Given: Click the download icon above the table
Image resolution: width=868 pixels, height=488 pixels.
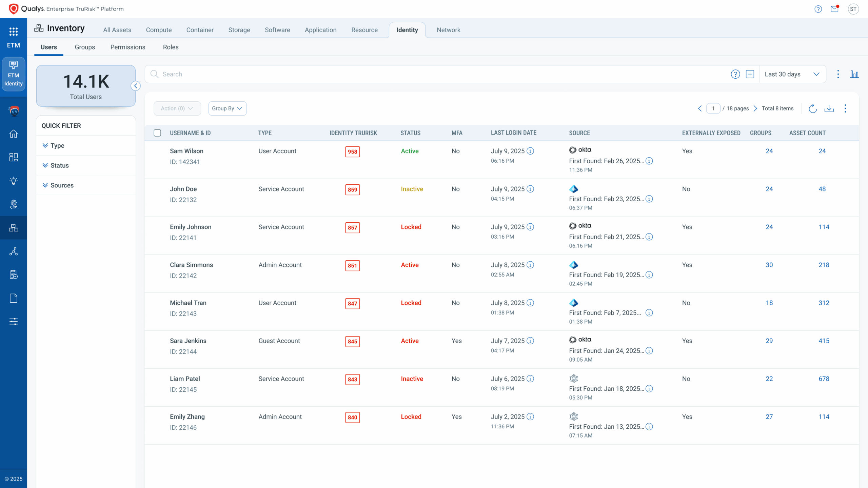Looking at the screenshot, I should (829, 108).
